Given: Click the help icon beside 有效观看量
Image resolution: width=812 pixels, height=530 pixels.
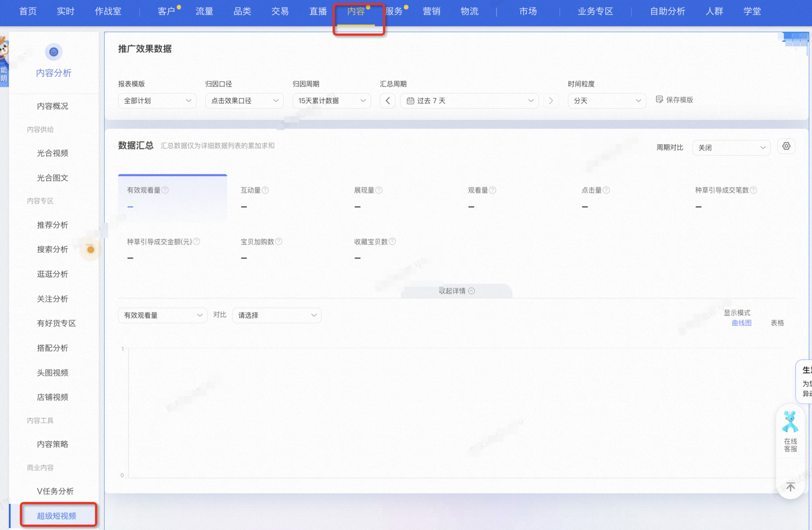Looking at the screenshot, I should (165, 190).
